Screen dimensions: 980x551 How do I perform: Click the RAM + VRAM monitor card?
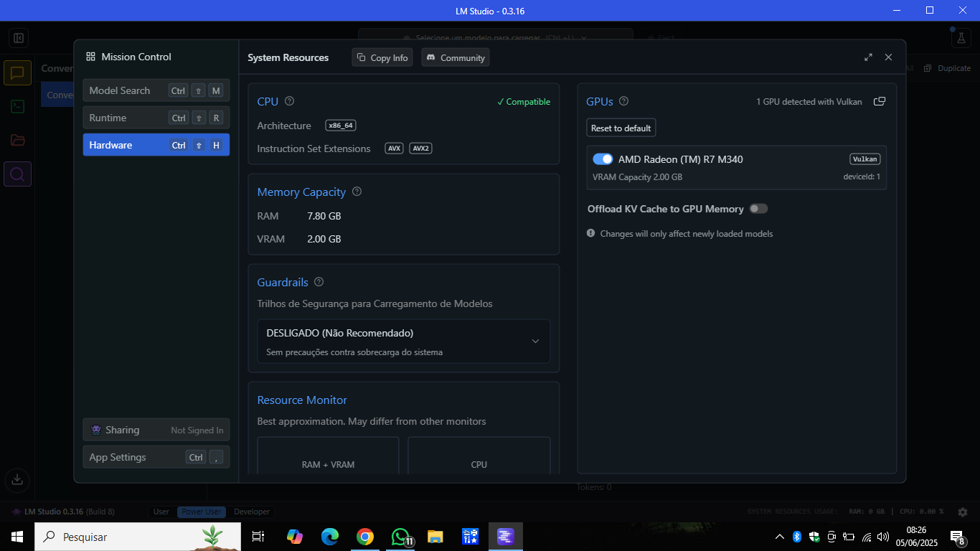click(x=328, y=456)
